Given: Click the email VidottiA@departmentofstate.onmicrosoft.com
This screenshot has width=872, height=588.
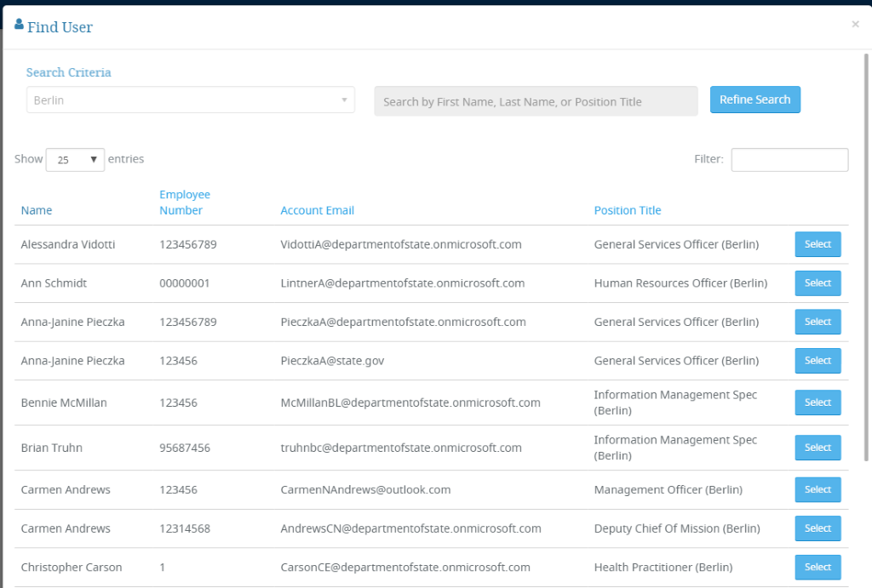Looking at the screenshot, I should coord(401,244).
